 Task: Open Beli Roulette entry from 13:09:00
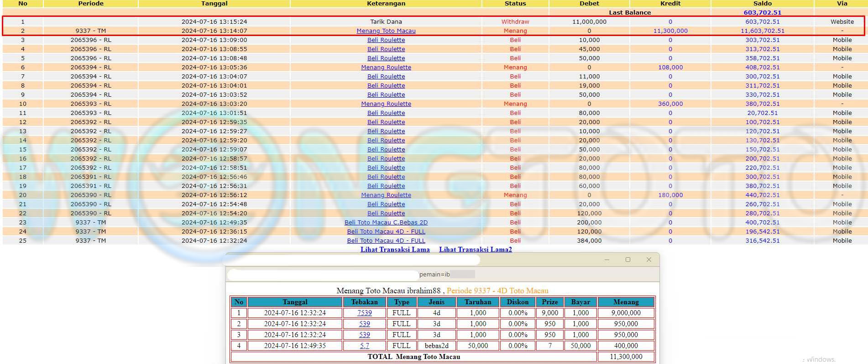386,40
